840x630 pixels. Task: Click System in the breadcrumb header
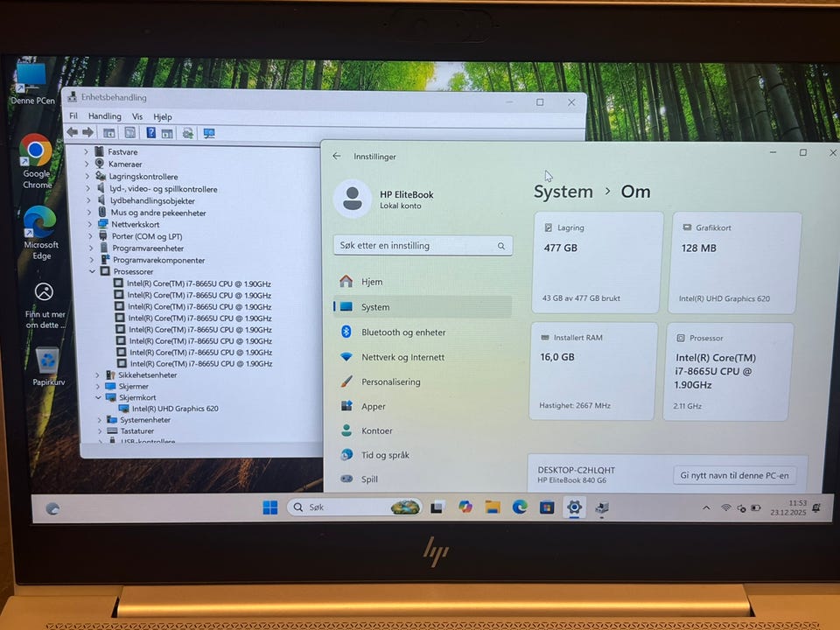tap(563, 192)
